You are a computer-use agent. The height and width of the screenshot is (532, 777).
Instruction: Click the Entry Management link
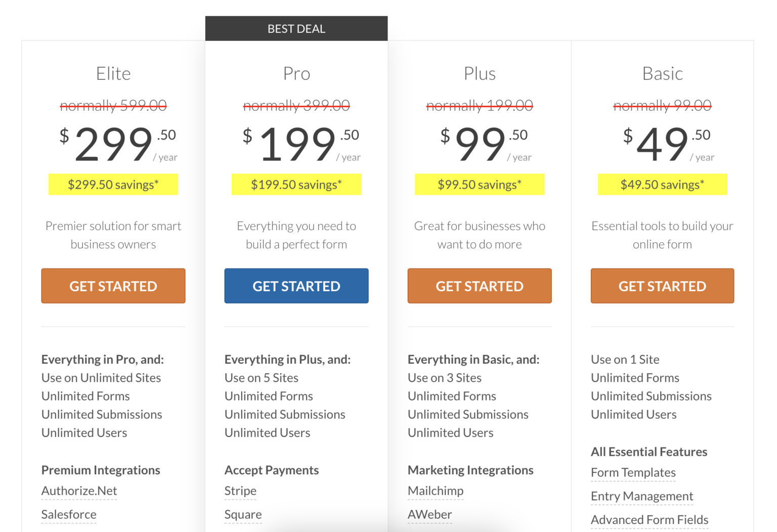[642, 496]
